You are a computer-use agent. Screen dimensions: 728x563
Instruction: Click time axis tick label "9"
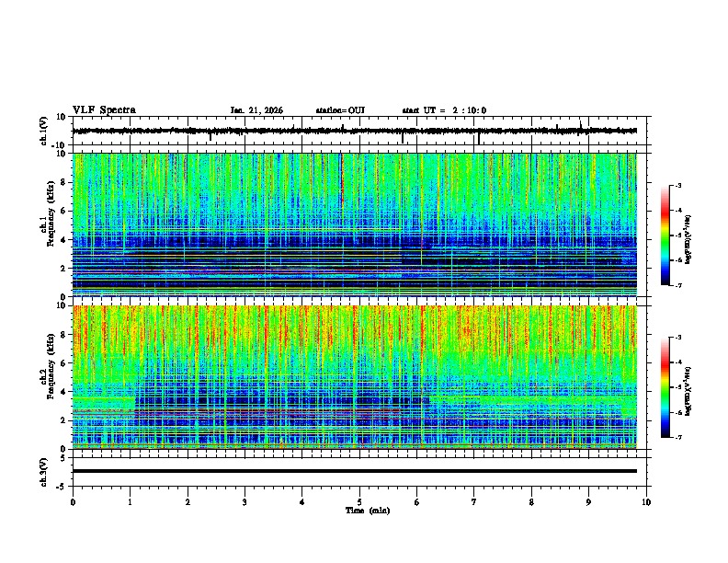[588, 501]
